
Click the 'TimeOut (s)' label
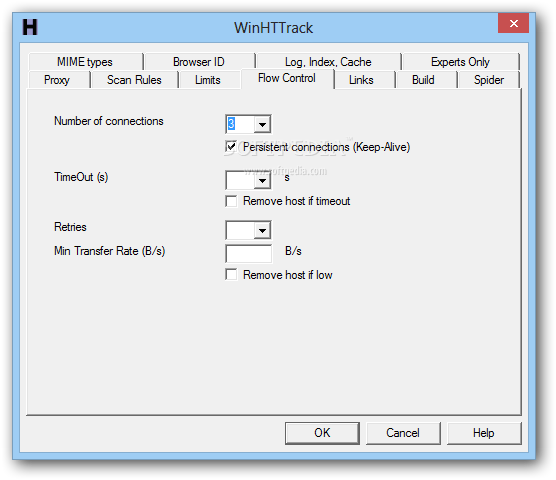click(81, 177)
